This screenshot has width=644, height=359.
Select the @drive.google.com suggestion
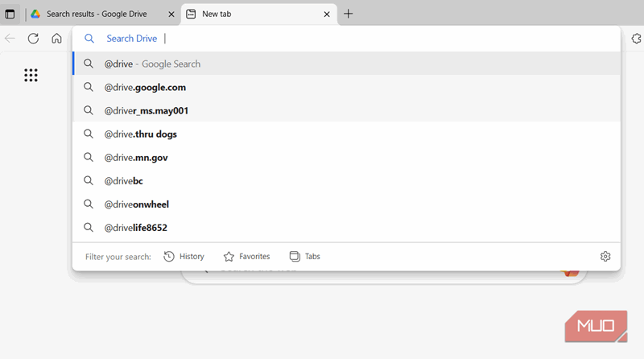[346, 87]
